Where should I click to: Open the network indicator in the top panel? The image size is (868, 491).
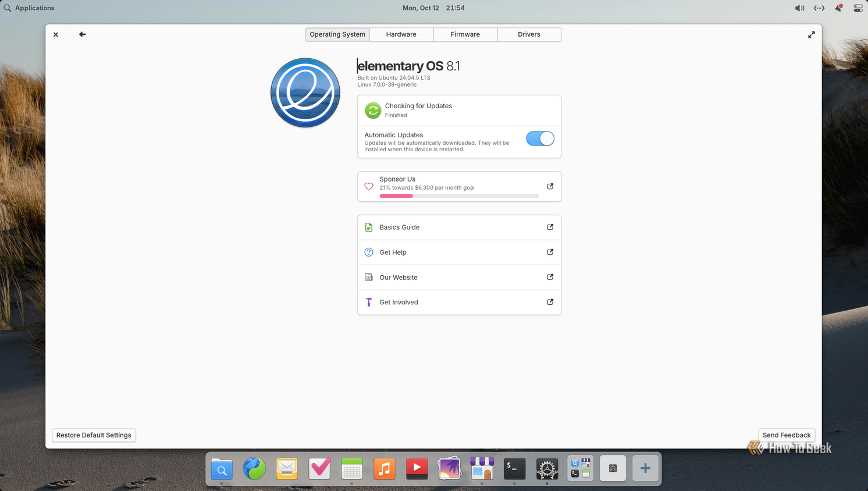click(x=819, y=8)
